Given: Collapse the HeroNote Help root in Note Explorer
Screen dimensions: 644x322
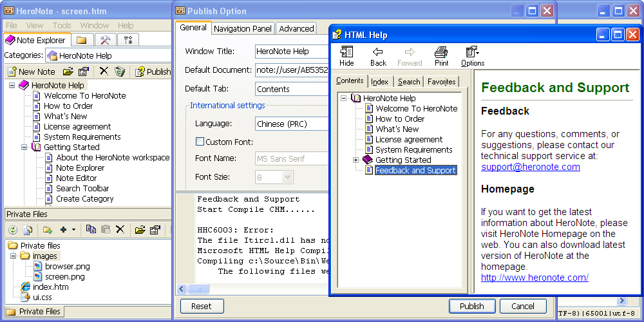Looking at the screenshot, I should 12,86.
